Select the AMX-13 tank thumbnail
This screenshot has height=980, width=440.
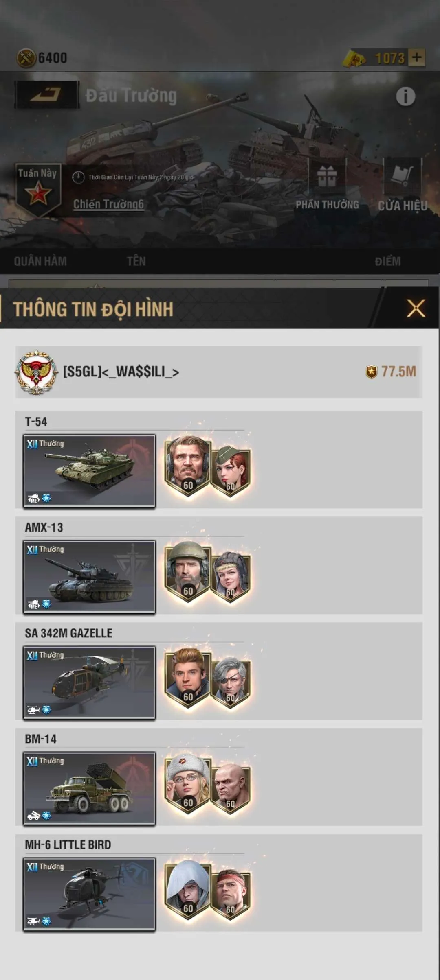[x=89, y=577]
